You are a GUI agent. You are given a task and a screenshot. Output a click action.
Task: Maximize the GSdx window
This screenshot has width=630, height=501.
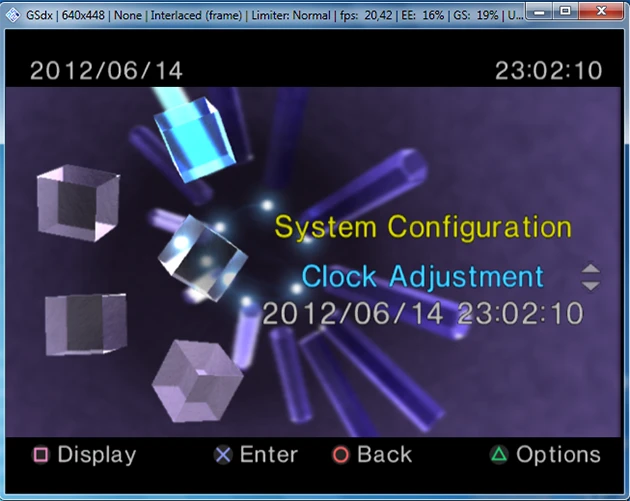[565, 12]
